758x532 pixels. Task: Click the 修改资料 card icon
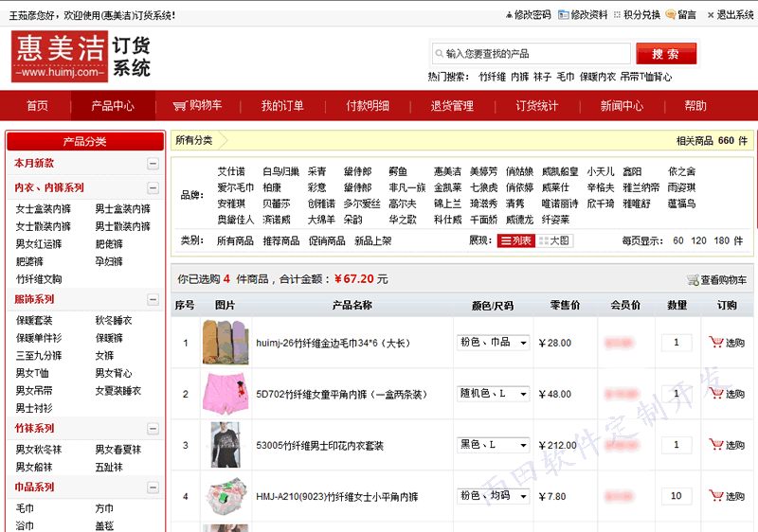tap(563, 15)
